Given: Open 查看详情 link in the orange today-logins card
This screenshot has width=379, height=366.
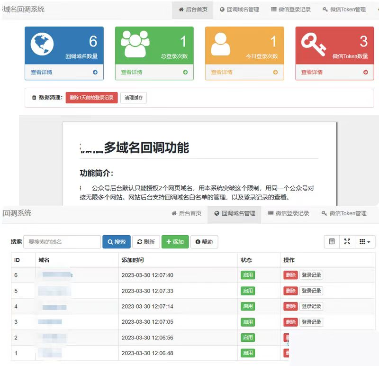Looking at the screenshot, I should pos(222,72).
